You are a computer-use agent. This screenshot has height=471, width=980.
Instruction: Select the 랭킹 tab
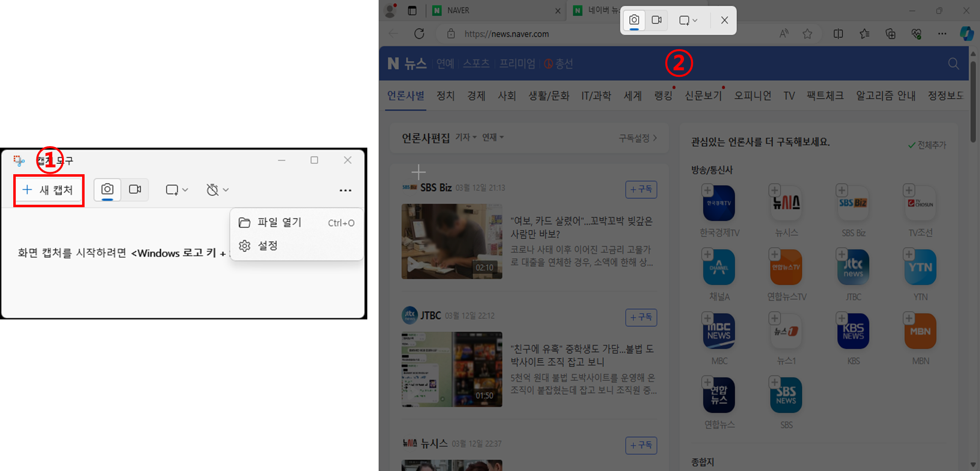pos(663,95)
